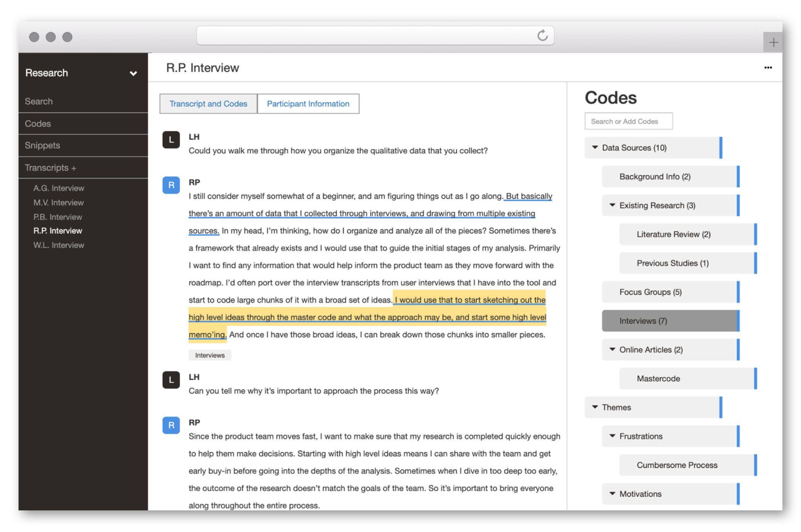Switch to the Participant Information tab
Screen dimensions: 801x532
point(308,103)
